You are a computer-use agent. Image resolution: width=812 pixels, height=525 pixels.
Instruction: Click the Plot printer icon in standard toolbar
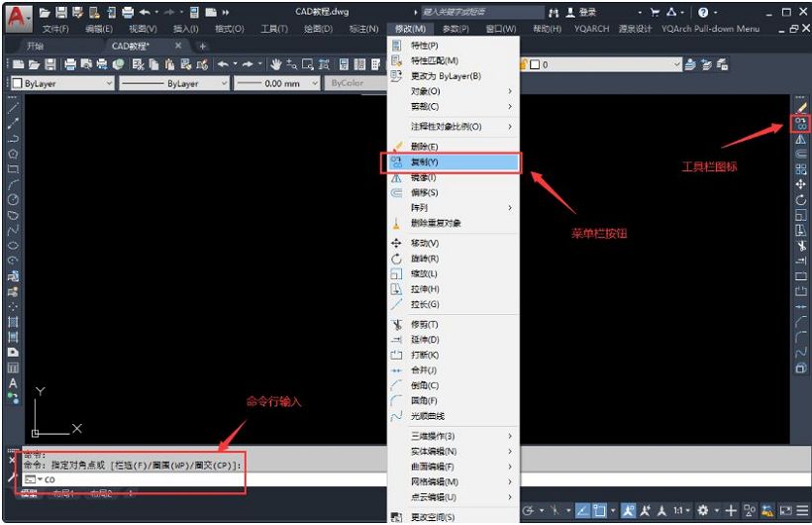point(70,64)
